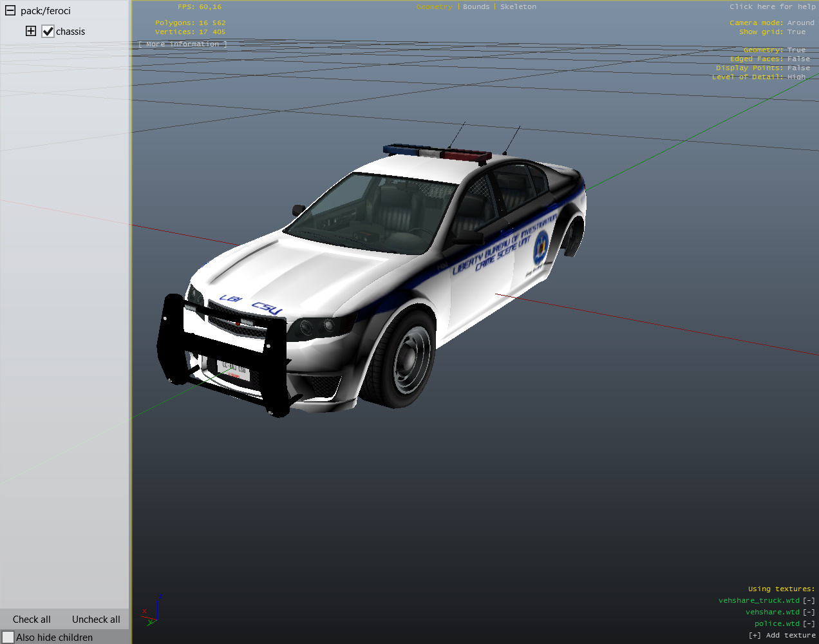
Task: Open the Click here for help link
Action: [x=772, y=7]
